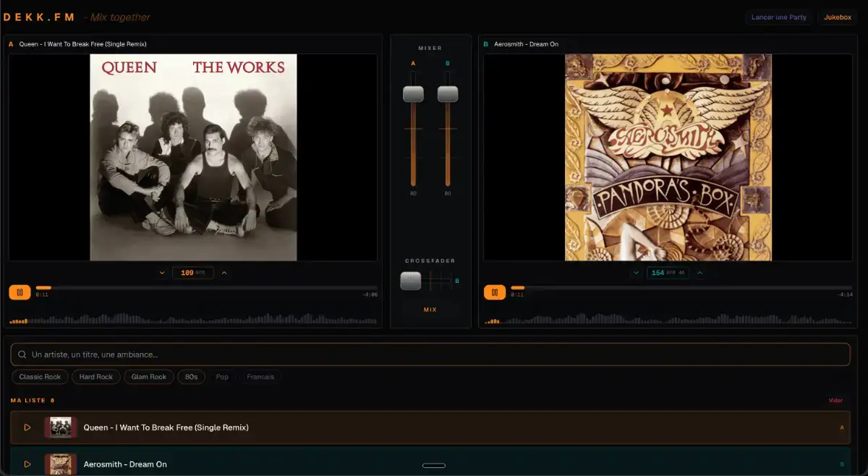Click deck A waveform
This screenshot has width=868, height=476.
[x=193, y=318]
